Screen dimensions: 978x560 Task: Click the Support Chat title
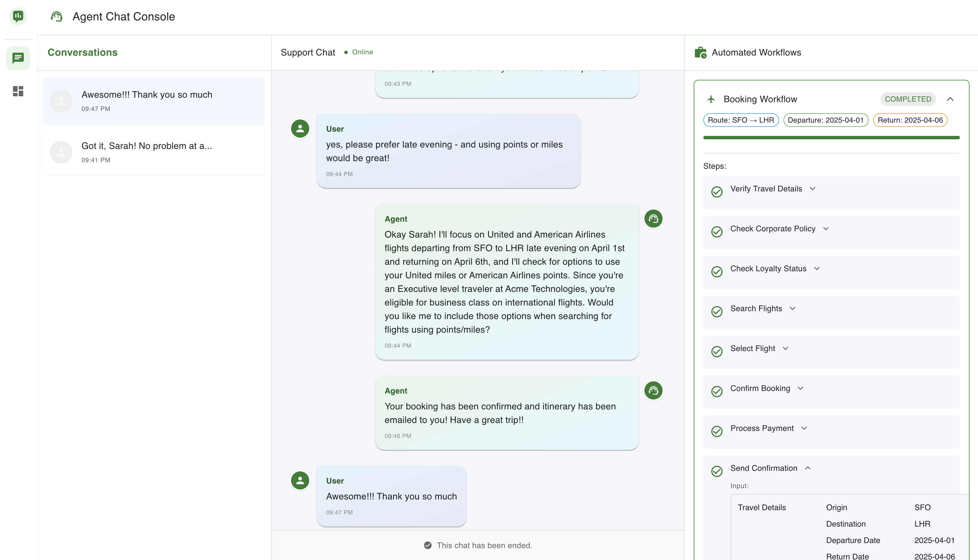[x=308, y=52]
